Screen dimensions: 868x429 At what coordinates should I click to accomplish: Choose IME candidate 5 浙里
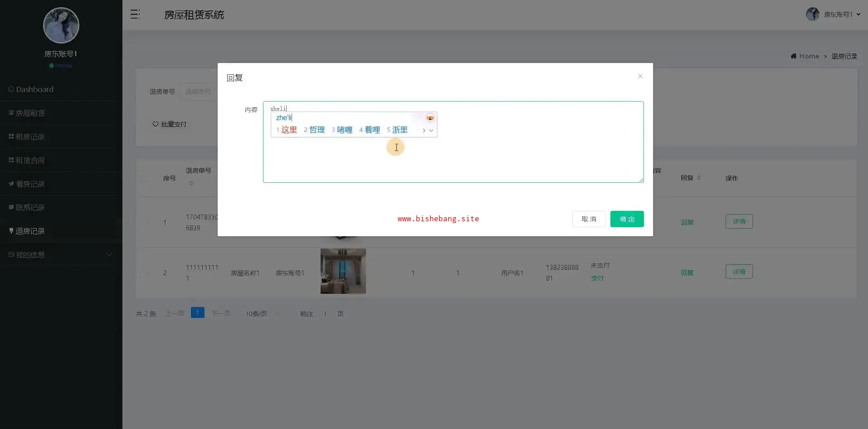[x=397, y=130]
